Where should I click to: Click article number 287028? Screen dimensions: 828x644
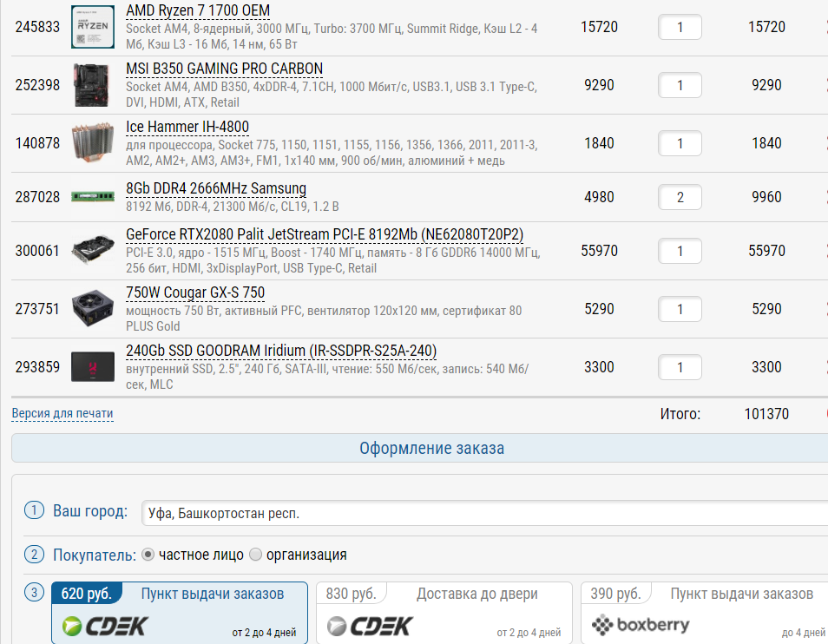[37, 197]
